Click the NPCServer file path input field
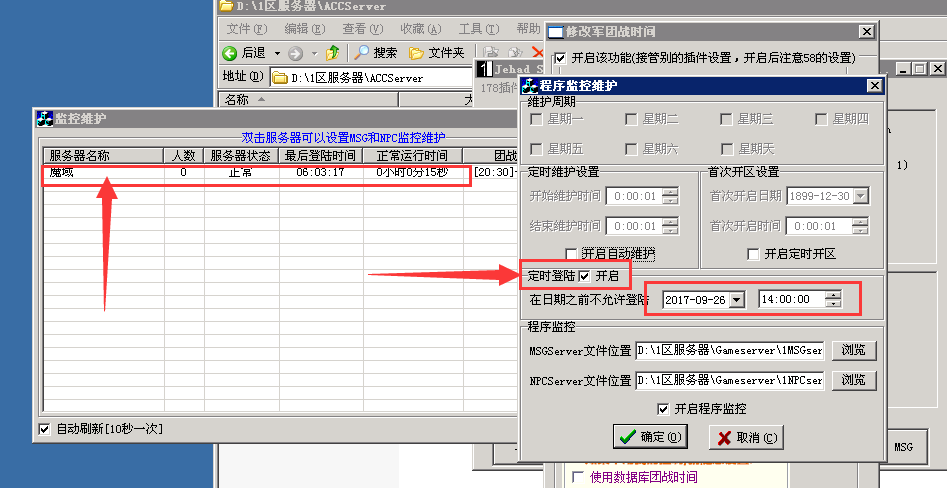Viewport: 947px width, 488px height. [x=730, y=381]
